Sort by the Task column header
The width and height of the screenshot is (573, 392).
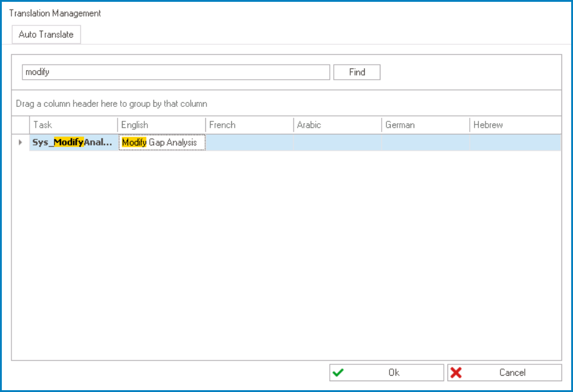click(x=74, y=125)
